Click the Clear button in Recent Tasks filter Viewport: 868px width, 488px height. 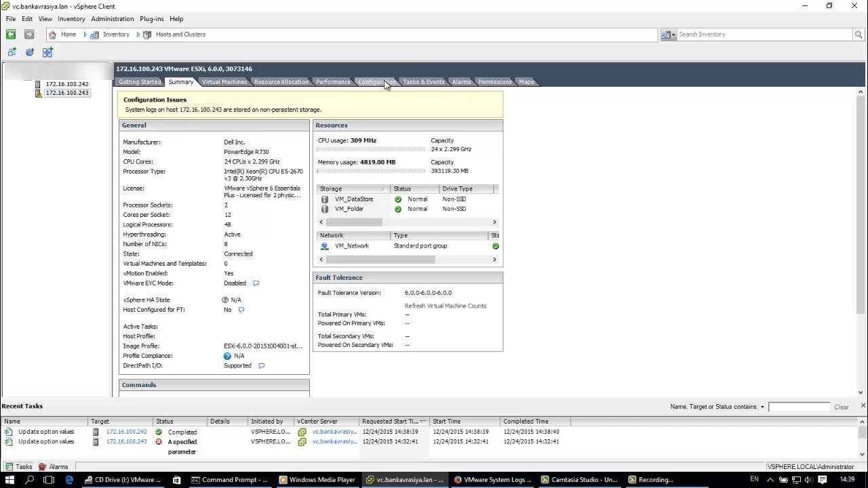[842, 407]
